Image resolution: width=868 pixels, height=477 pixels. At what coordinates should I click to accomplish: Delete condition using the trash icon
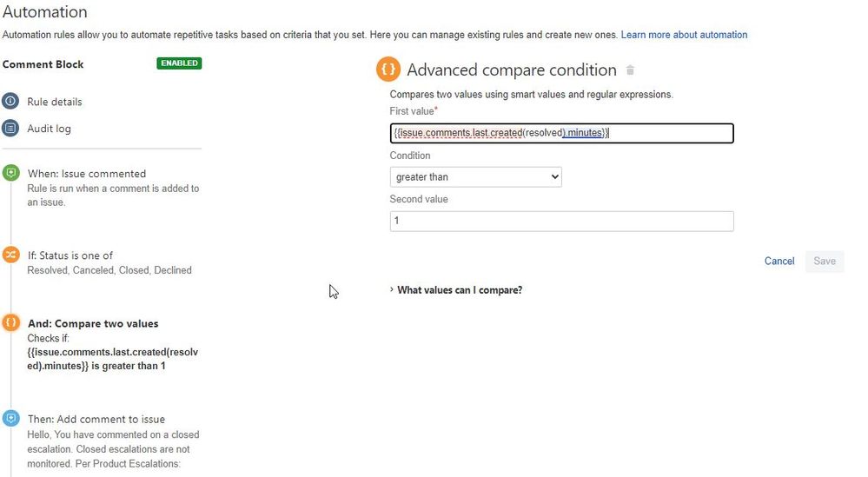[630, 70]
